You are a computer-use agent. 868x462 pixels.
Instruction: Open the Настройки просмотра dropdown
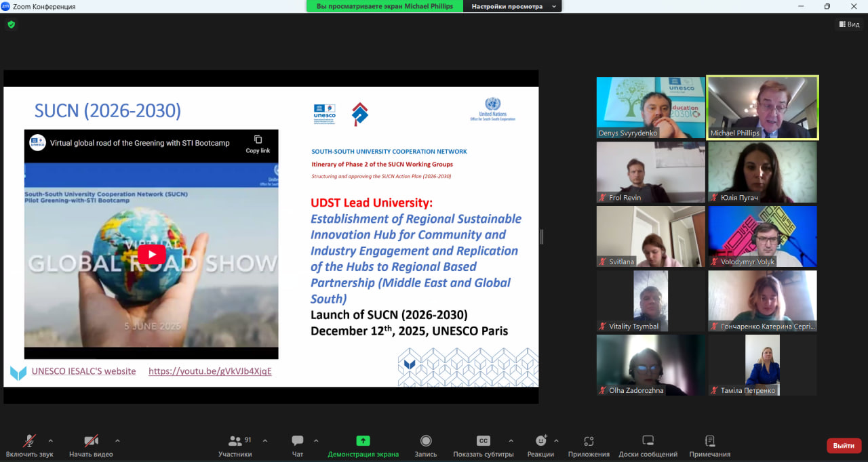point(513,6)
